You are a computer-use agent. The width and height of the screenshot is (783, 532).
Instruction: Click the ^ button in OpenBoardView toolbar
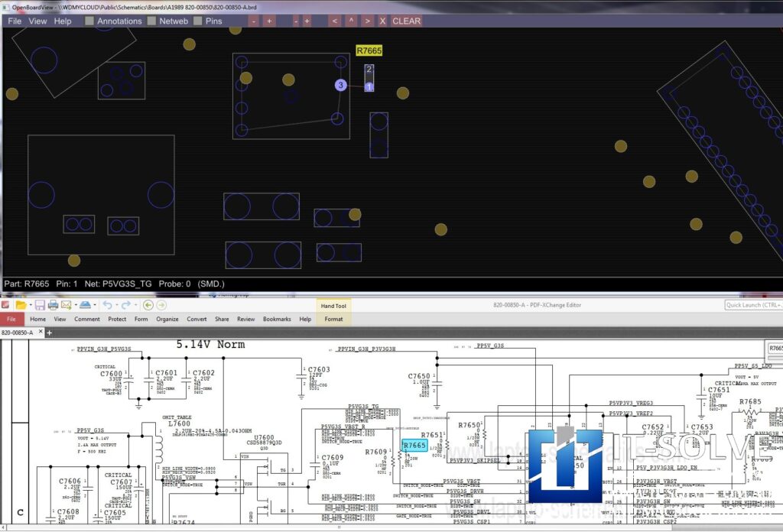click(351, 21)
